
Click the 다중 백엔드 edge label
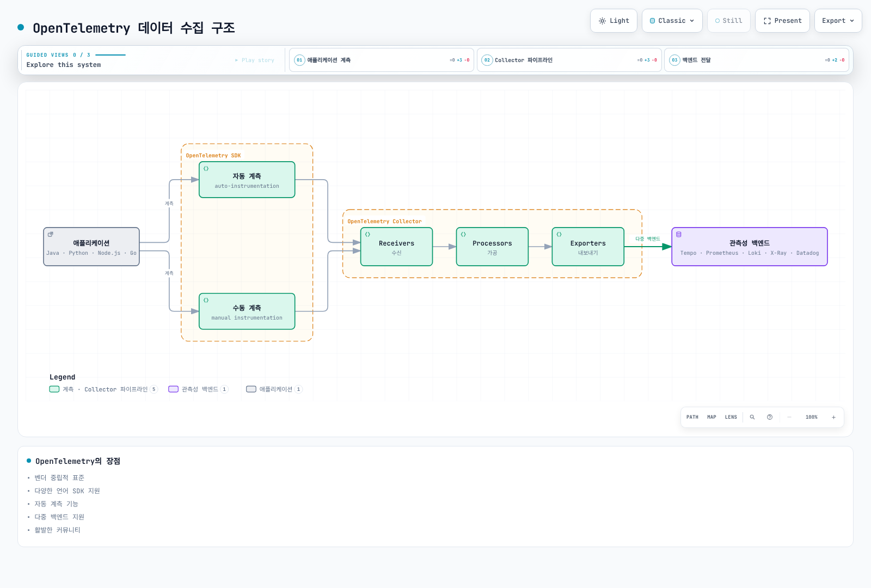(x=648, y=239)
